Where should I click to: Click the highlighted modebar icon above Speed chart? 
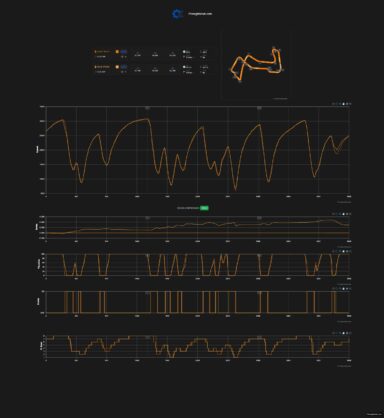pos(344,104)
